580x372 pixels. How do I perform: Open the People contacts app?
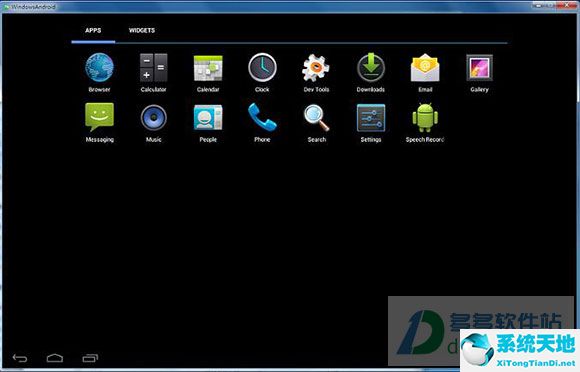click(208, 122)
